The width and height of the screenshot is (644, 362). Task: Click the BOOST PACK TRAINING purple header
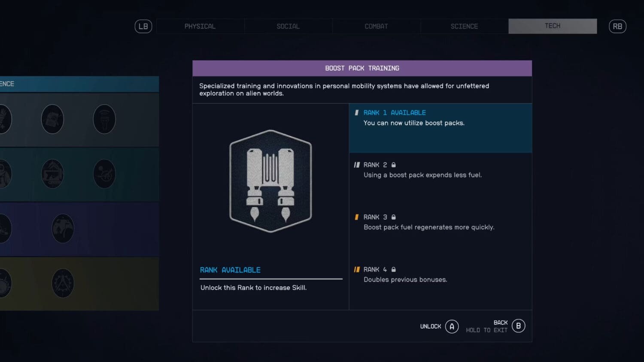(362, 68)
